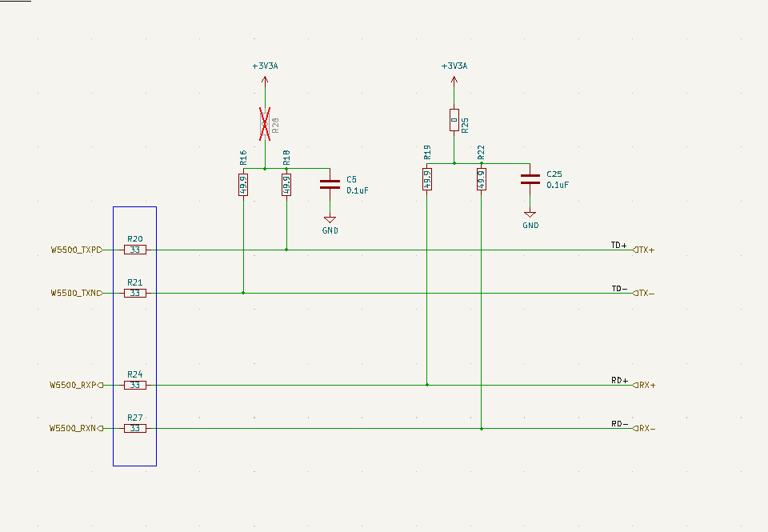Click the R25 reference designator text
The width and height of the screenshot is (768, 532).
tap(465, 125)
